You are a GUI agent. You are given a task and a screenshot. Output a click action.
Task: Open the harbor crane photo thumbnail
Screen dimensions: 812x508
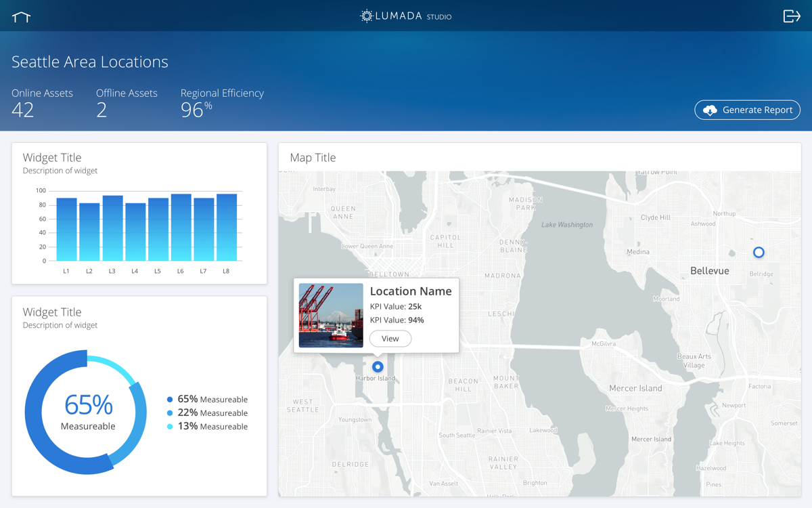coord(331,316)
